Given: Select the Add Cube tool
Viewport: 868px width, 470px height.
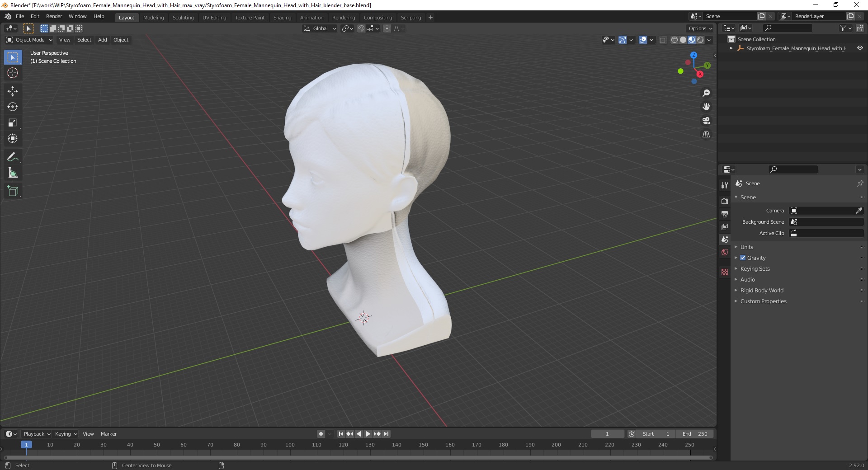Looking at the screenshot, I should pyautogui.click(x=13, y=191).
